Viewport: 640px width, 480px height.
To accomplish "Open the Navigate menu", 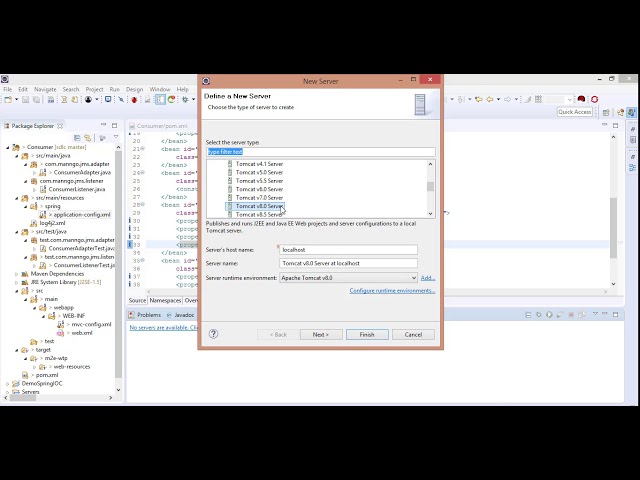I will point(45,89).
